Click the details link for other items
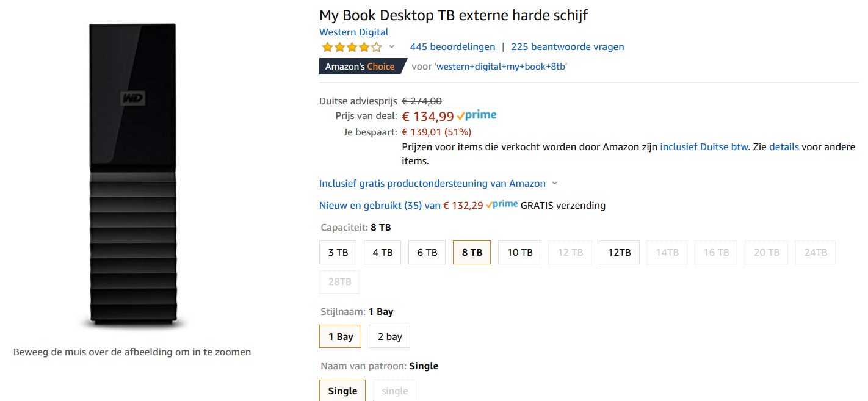 tap(784, 147)
